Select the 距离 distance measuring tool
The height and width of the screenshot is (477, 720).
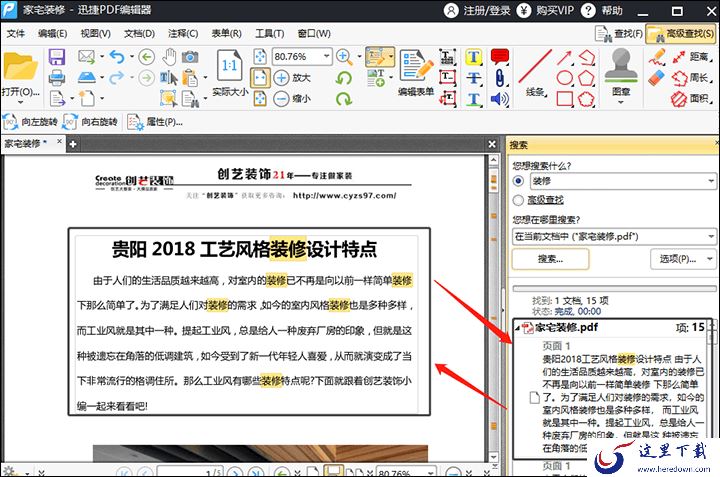tap(692, 57)
